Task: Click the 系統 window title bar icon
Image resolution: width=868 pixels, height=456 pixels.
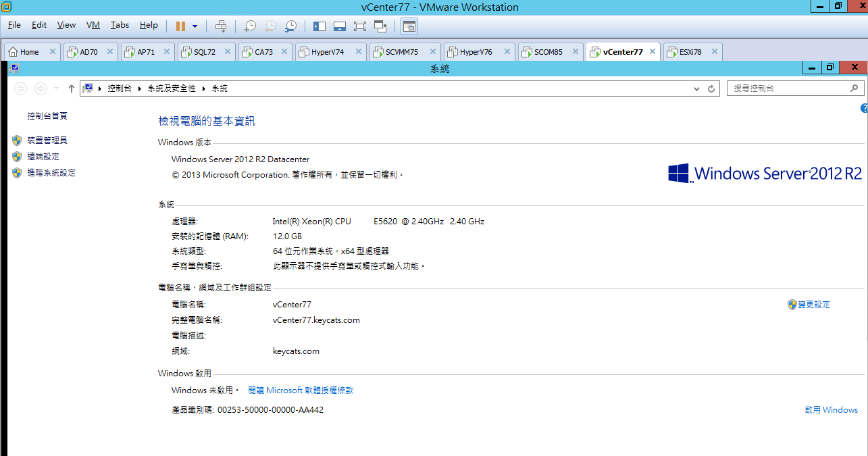Action: [x=14, y=68]
